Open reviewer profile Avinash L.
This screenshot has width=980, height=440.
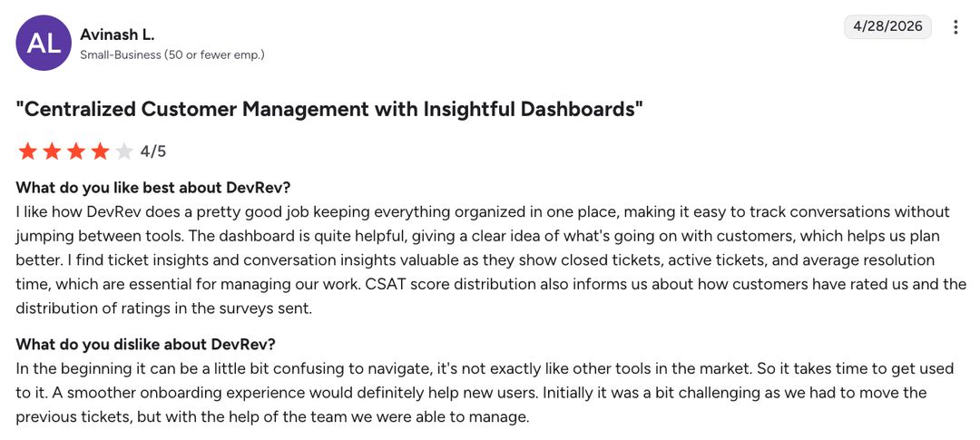[117, 35]
